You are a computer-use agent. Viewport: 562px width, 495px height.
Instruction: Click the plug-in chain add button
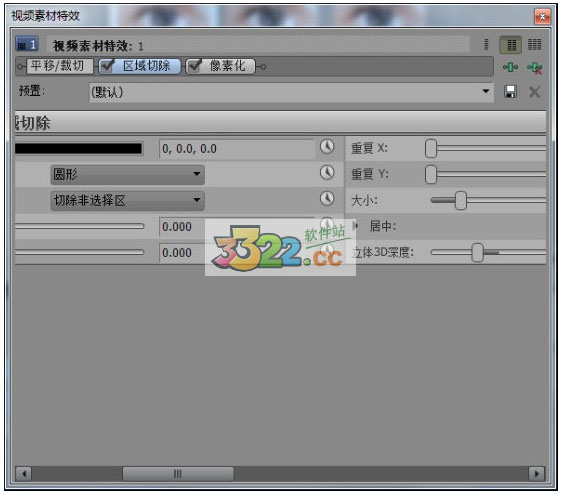click(510, 67)
